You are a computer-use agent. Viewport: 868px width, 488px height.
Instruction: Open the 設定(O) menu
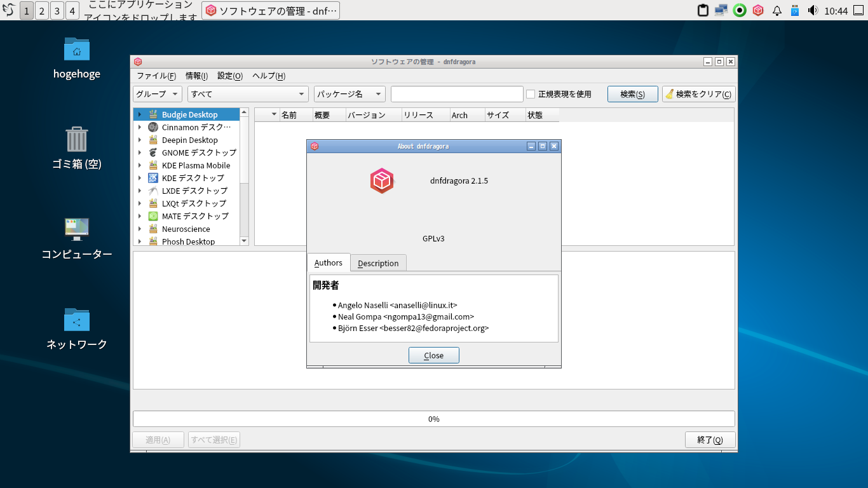(230, 76)
